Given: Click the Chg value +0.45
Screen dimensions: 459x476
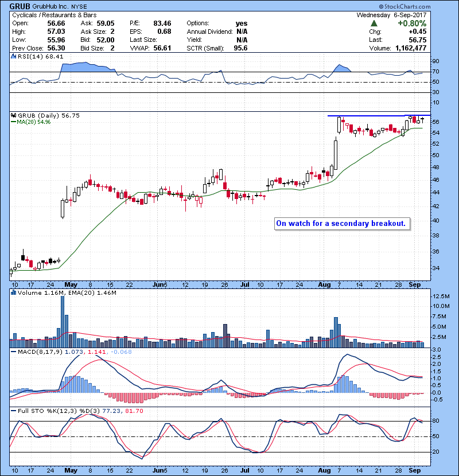Looking at the screenshot, I should (417, 32).
